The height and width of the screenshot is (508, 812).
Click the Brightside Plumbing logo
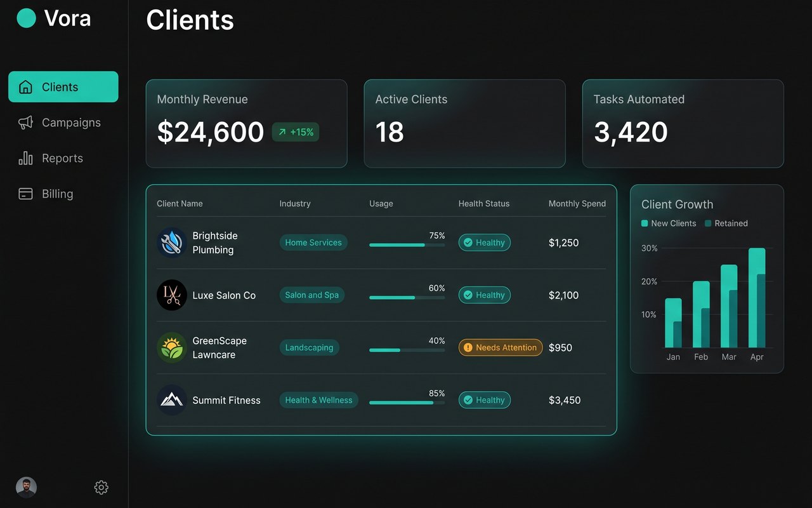tap(171, 243)
